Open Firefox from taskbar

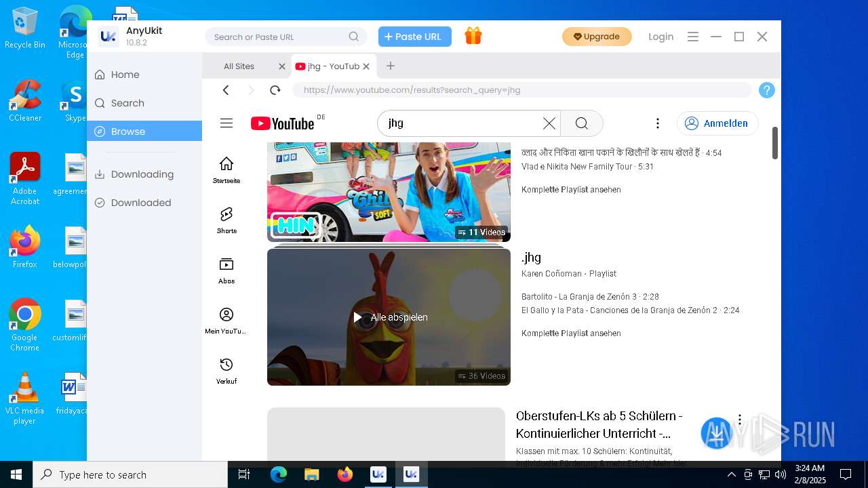pyautogui.click(x=345, y=474)
